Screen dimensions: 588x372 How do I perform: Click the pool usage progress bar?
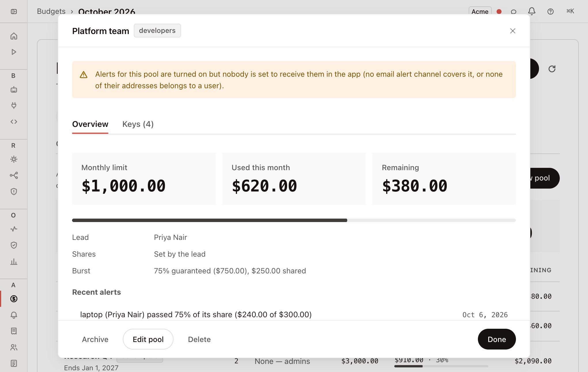(294, 220)
